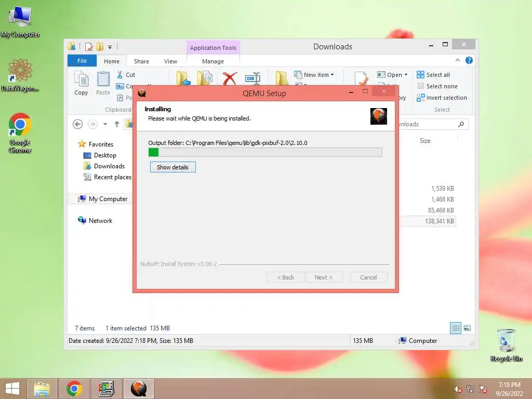Click the search magnifier icon
532x399 pixels.
(x=461, y=124)
